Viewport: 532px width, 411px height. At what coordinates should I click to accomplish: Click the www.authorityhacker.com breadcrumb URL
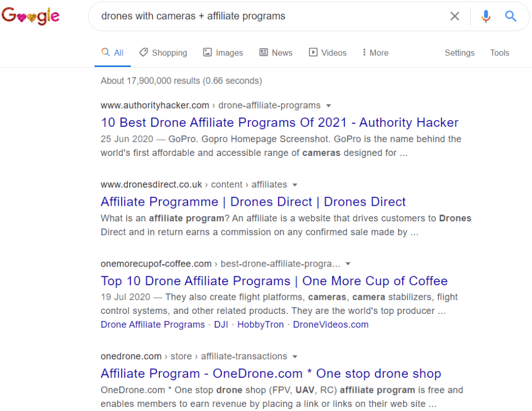pyautogui.click(x=210, y=105)
